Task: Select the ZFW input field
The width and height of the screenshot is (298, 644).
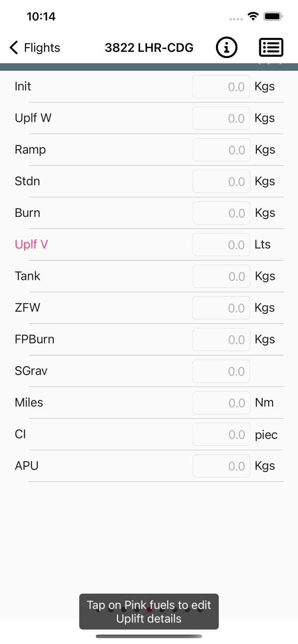Action: 221,308
